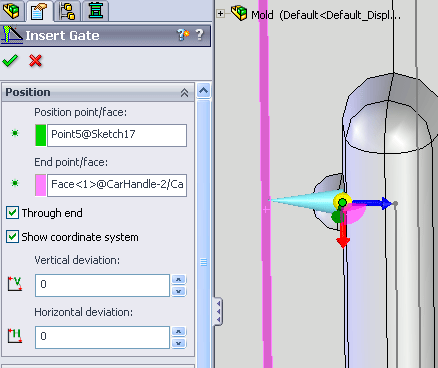The height and width of the screenshot is (368, 438).
Task: Collapse the Position section
Action: pos(184,93)
